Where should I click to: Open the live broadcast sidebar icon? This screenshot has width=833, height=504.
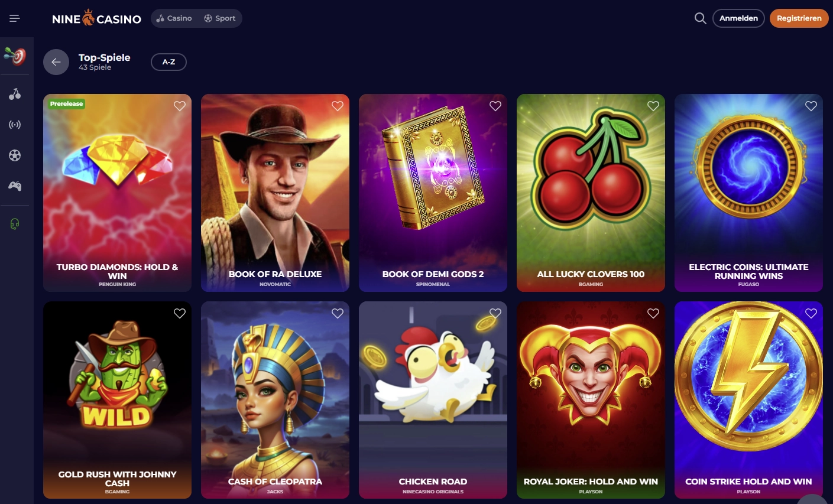[x=15, y=125]
